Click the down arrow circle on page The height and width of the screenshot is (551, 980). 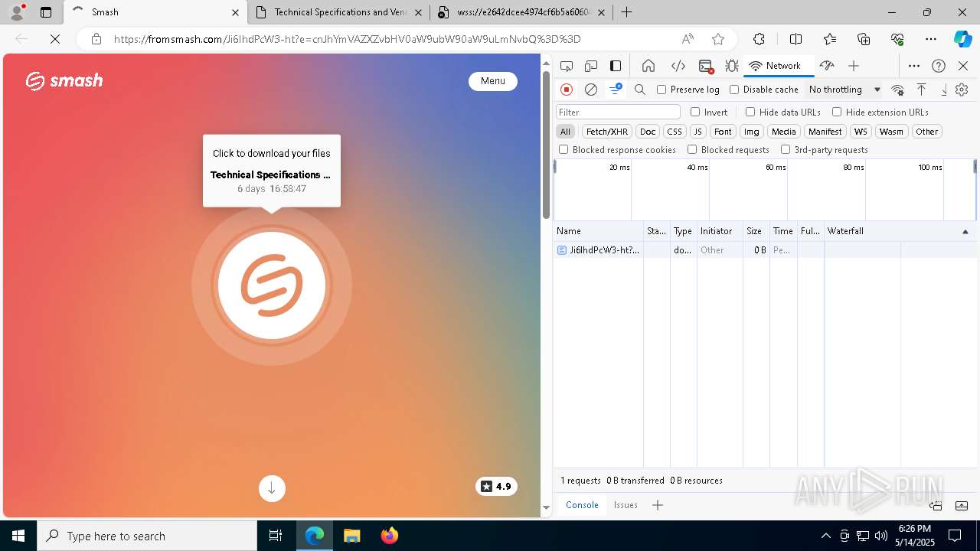(x=272, y=488)
